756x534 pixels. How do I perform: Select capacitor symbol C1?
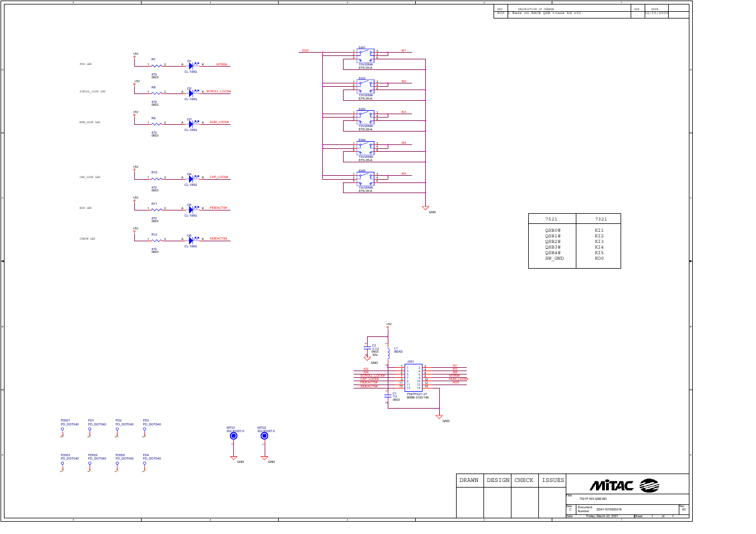(x=388, y=396)
